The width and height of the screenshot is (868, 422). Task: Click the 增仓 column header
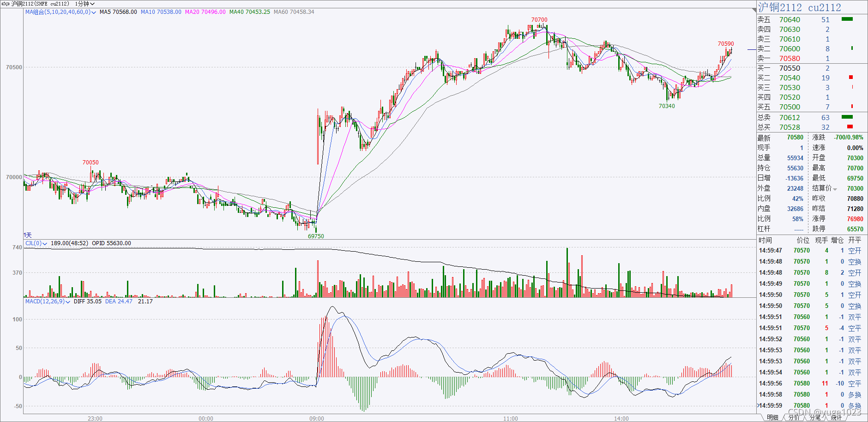pos(838,240)
